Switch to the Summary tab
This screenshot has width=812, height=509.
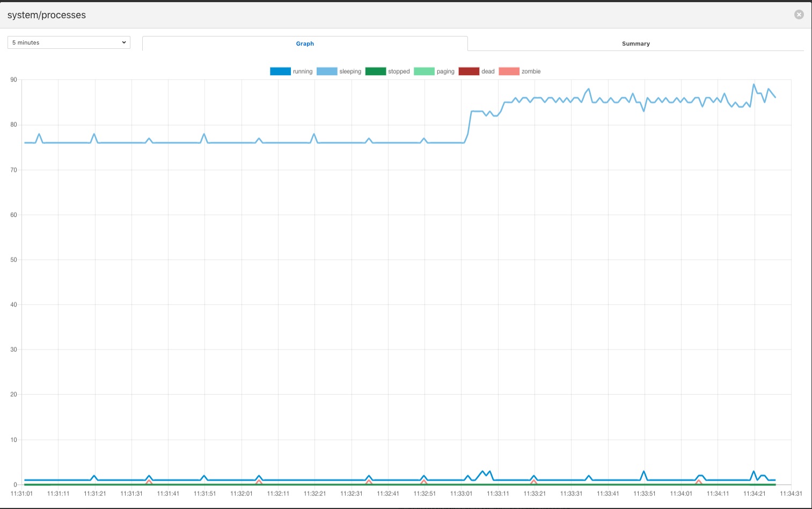[635, 43]
